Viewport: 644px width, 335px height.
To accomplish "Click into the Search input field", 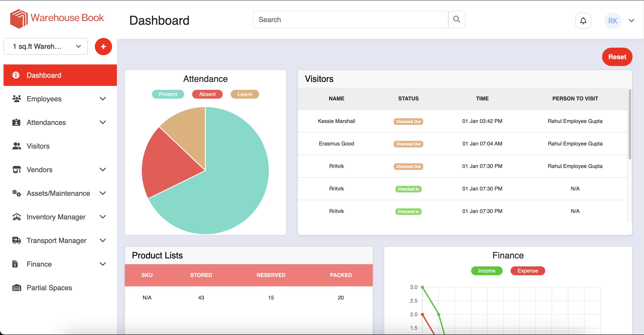I will (x=350, y=19).
